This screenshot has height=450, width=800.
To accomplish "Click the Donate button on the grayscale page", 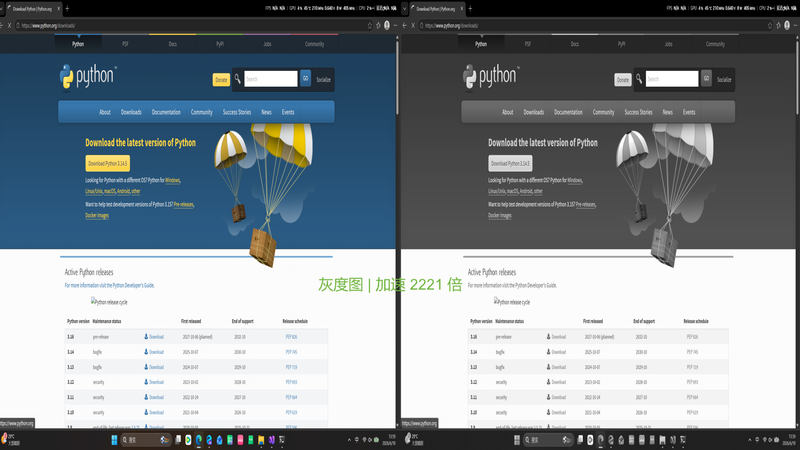I will pyautogui.click(x=622, y=80).
